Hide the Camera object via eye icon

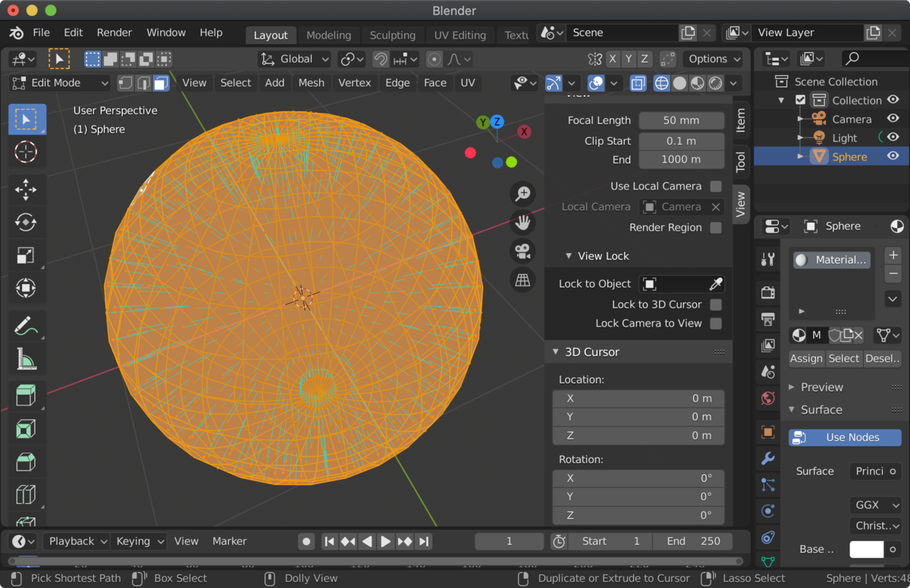[893, 119]
